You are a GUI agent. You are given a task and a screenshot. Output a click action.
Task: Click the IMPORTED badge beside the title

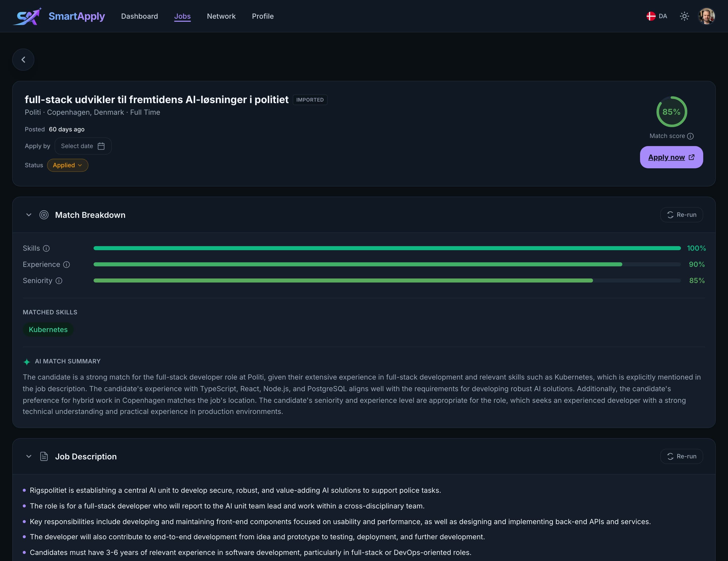click(310, 100)
